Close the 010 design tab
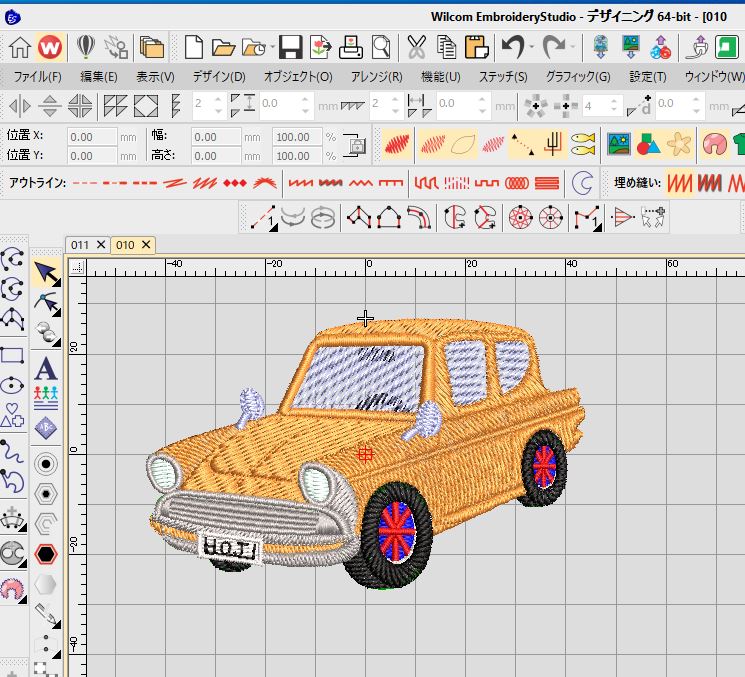Viewport: 745px width, 677px height. coord(146,245)
